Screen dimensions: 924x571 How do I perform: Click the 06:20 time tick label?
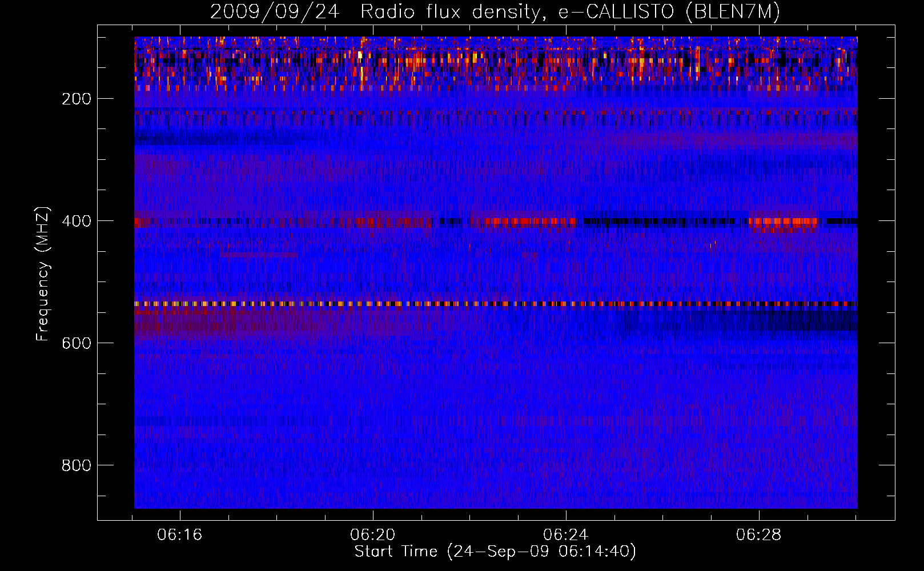tap(373, 535)
